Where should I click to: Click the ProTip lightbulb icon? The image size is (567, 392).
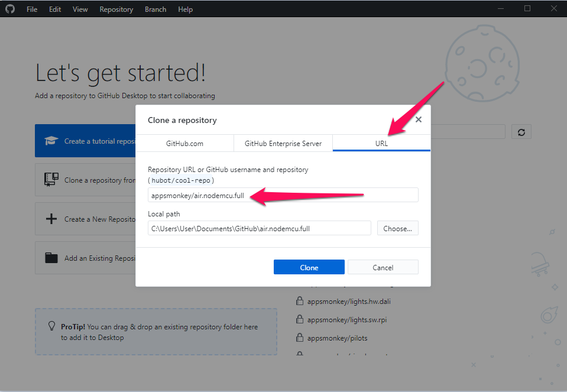51,326
